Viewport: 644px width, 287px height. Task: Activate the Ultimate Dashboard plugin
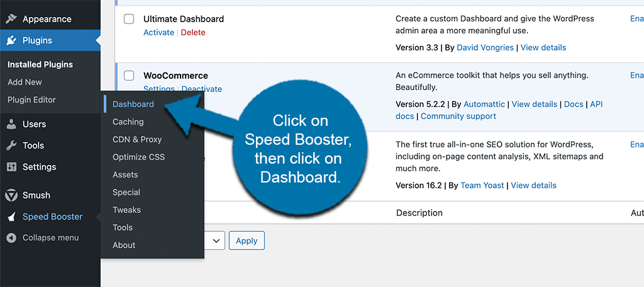[158, 33]
